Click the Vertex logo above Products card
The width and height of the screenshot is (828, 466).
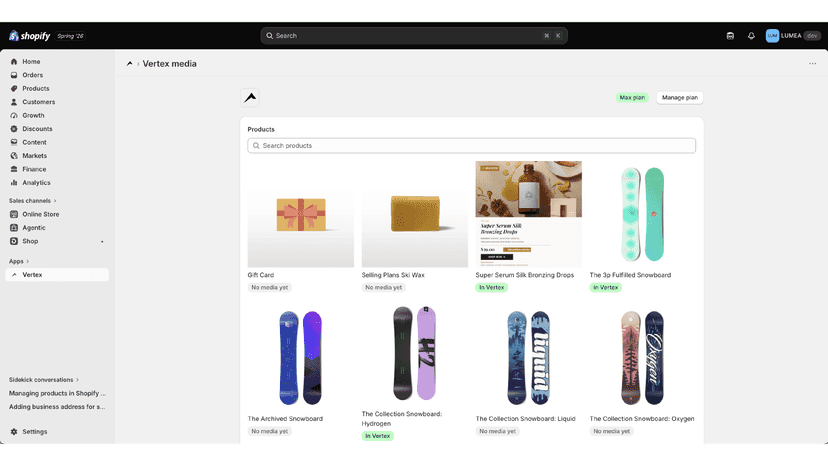250,98
